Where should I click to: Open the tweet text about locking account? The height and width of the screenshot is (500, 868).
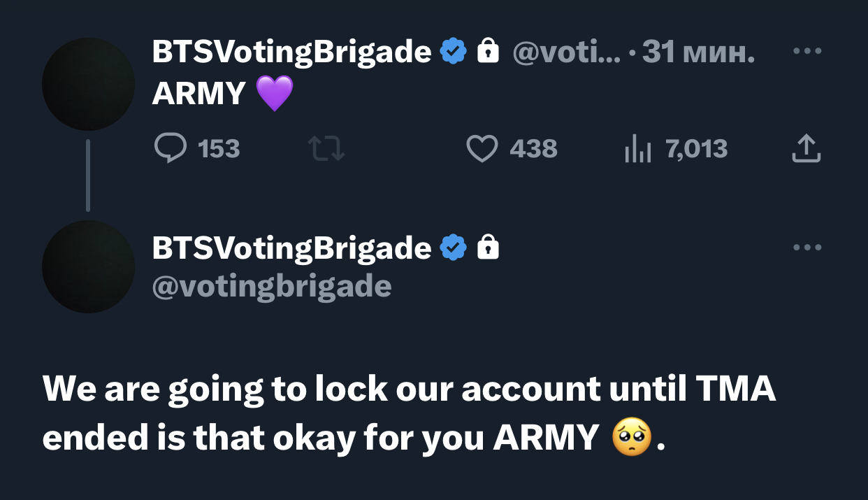[x=410, y=413]
